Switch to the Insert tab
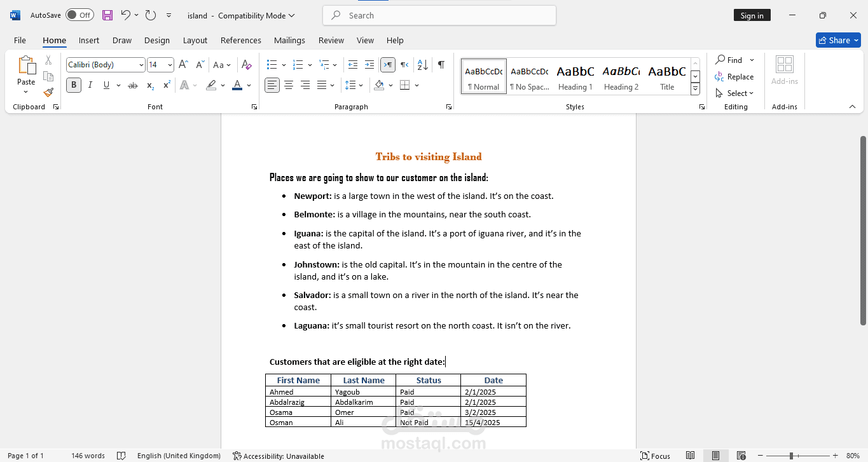 click(89, 40)
